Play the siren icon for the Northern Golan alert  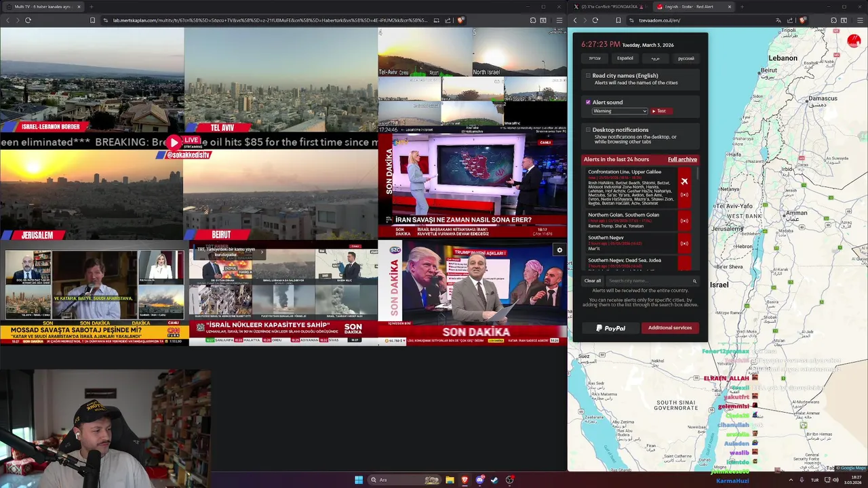[684, 220]
